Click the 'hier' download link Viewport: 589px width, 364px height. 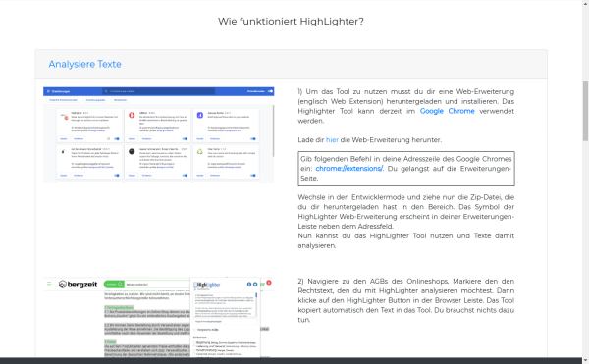click(332, 140)
